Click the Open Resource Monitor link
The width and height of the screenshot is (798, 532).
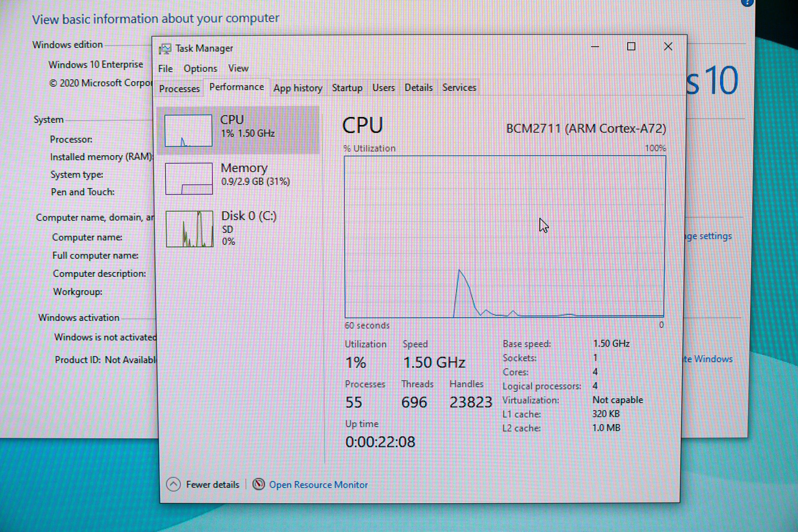tap(318, 485)
